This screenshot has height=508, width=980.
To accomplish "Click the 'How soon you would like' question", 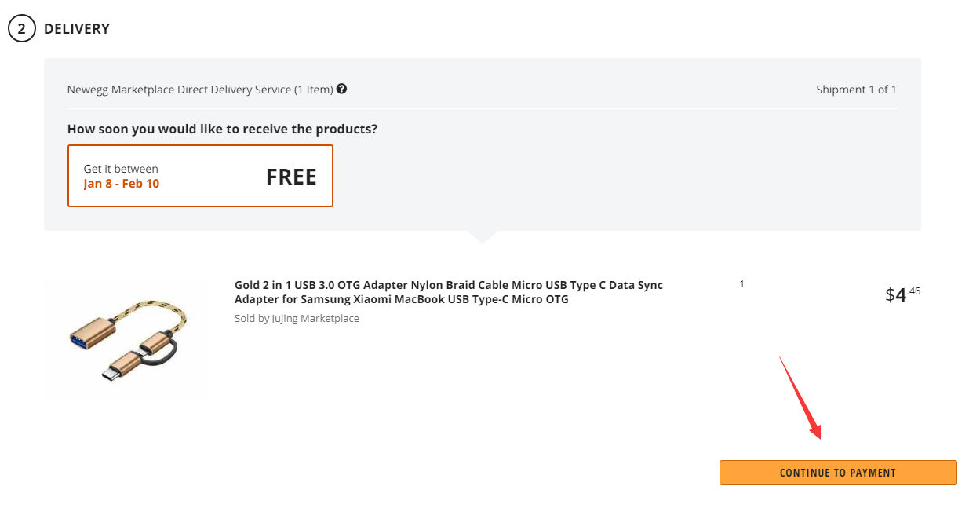I will [x=222, y=129].
